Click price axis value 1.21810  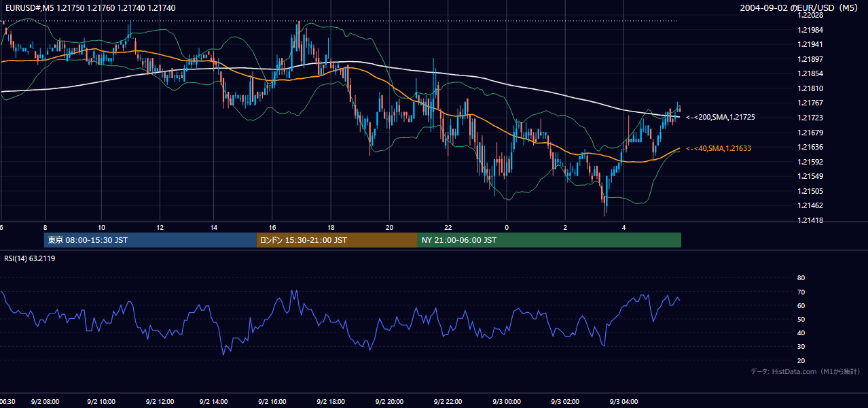(810, 88)
